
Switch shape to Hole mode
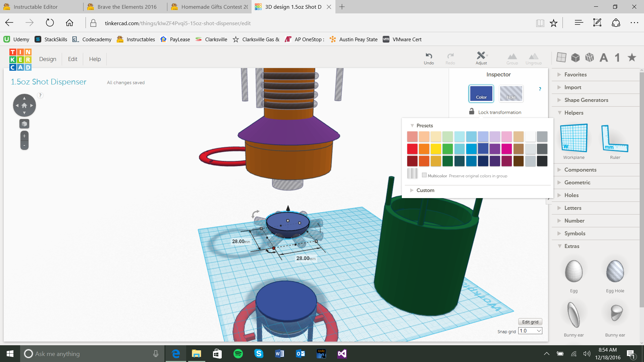511,94
